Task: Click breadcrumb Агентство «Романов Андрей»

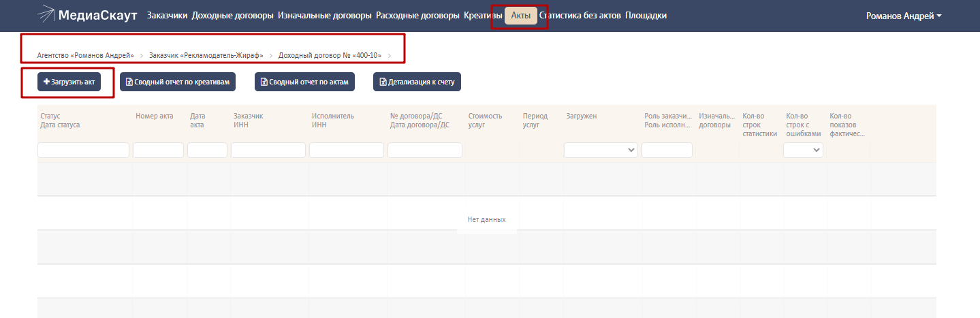Action: point(86,55)
